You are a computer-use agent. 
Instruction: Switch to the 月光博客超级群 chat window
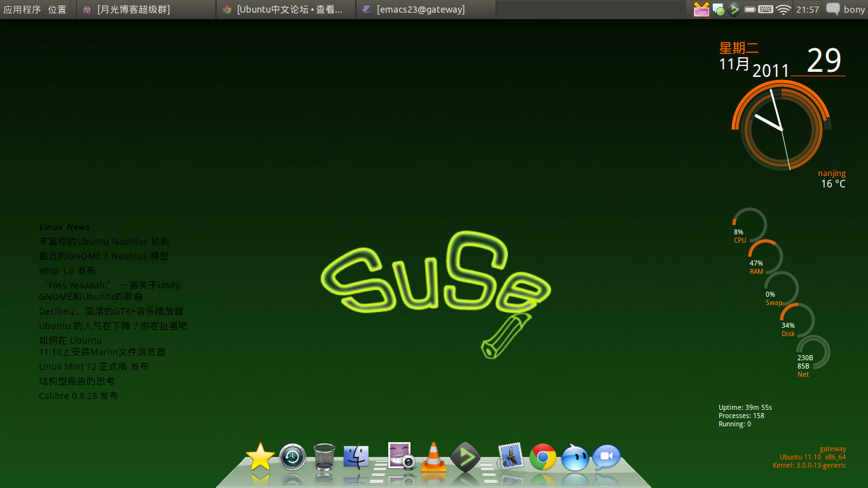coord(146,10)
